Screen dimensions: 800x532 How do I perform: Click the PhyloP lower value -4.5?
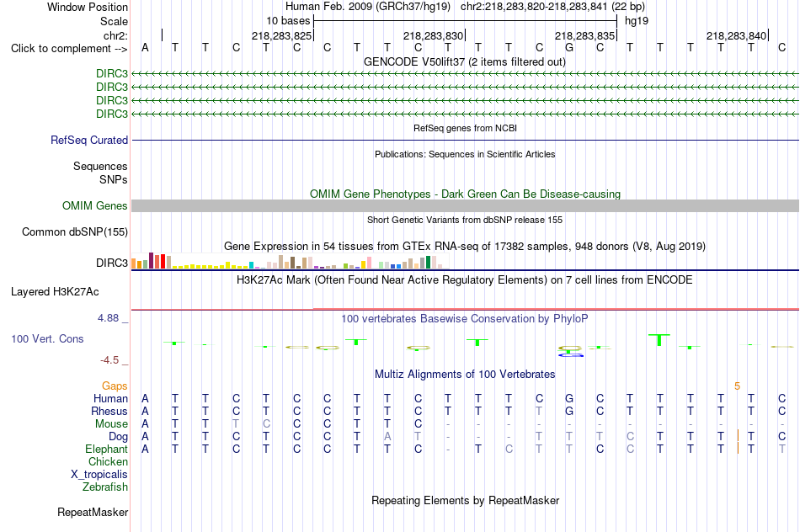point(109,360)
